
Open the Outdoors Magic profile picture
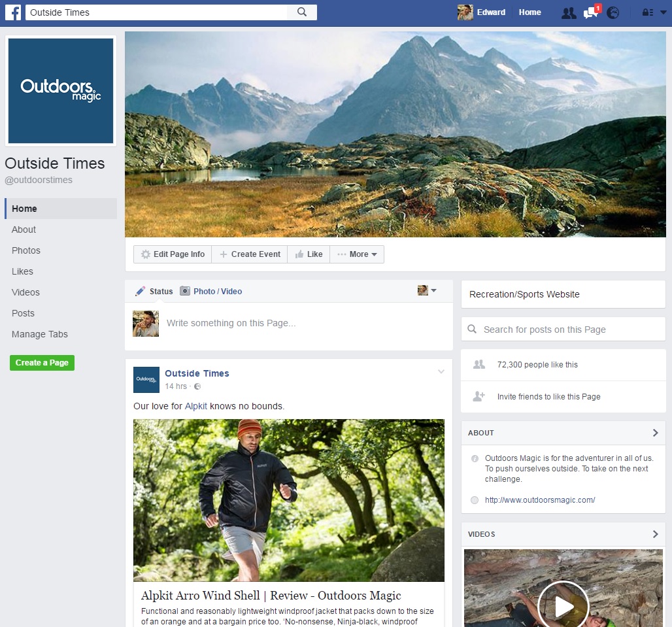pyautogui.click(x=61, y=91)
